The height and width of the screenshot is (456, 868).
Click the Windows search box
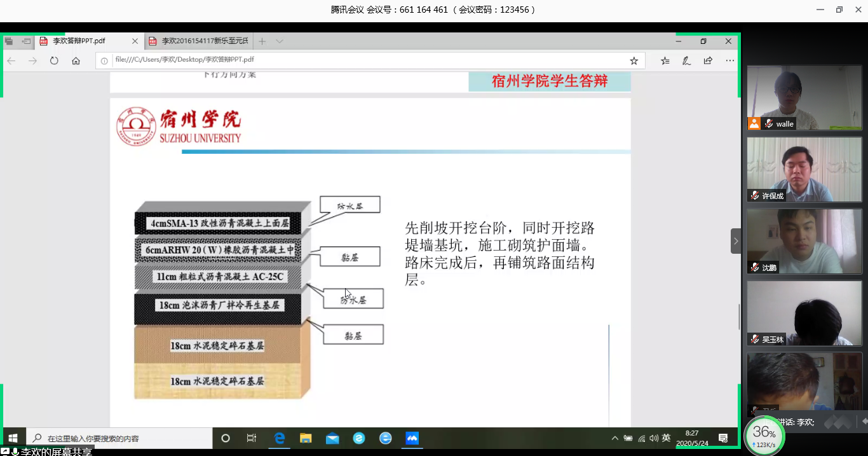(x=119, y=438)
